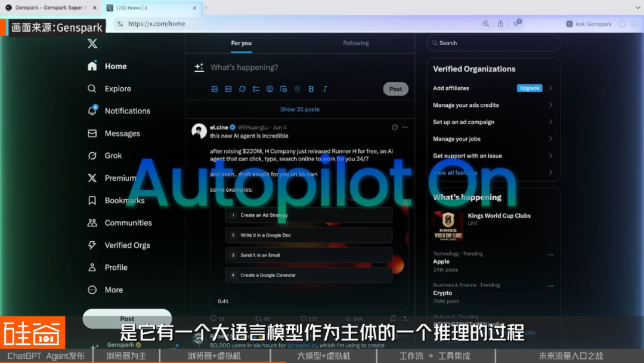The width and height of the screenshot is (644, 363).
Task: Open Messages from the sidebar
Action: click(x=114, y=133)
